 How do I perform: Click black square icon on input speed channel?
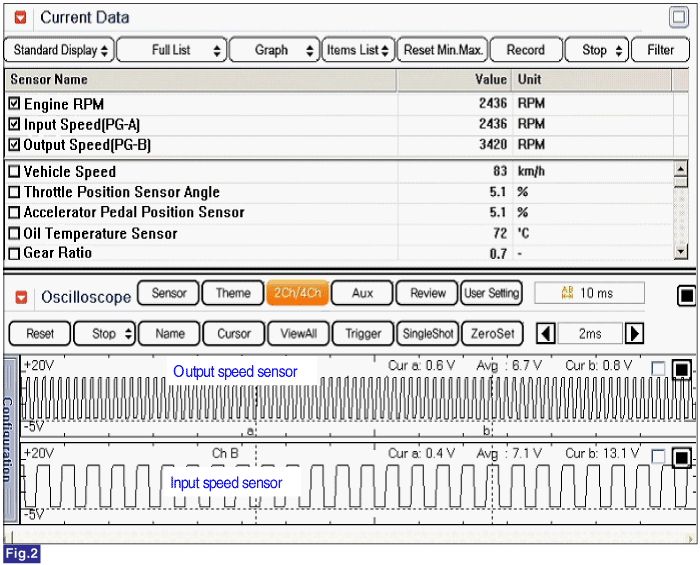pos(681,457)
